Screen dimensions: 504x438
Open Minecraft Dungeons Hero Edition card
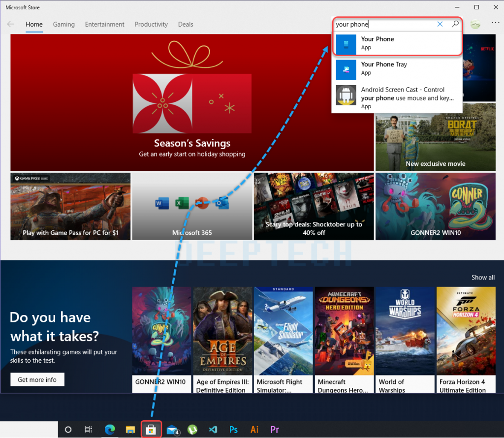[344, 340]
